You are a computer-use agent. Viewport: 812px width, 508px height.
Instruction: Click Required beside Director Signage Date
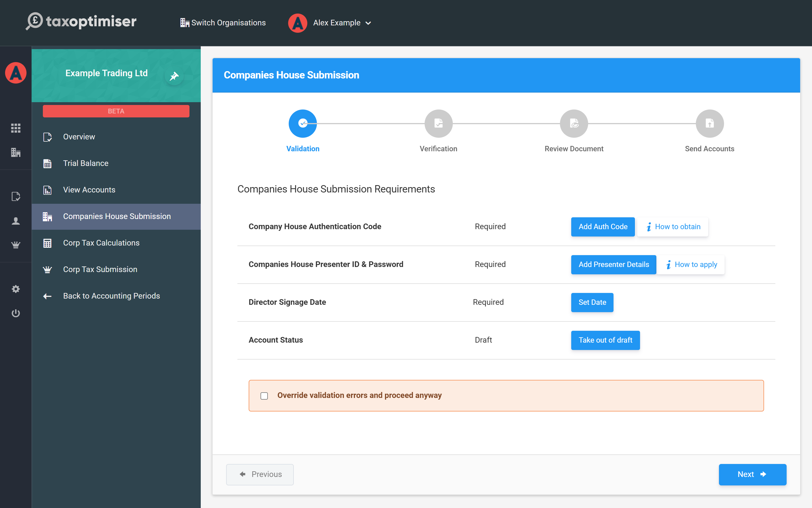point(488,302)
